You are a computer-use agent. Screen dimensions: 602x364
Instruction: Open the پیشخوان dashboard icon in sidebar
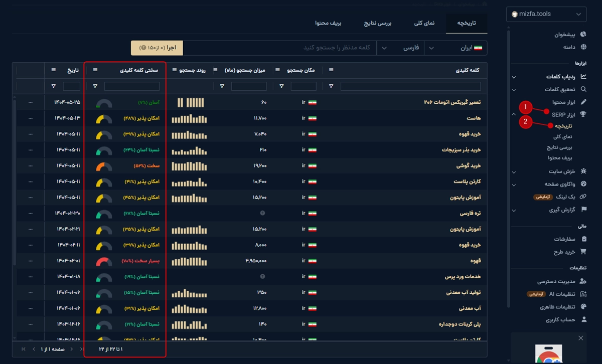(x=583, y=35)
